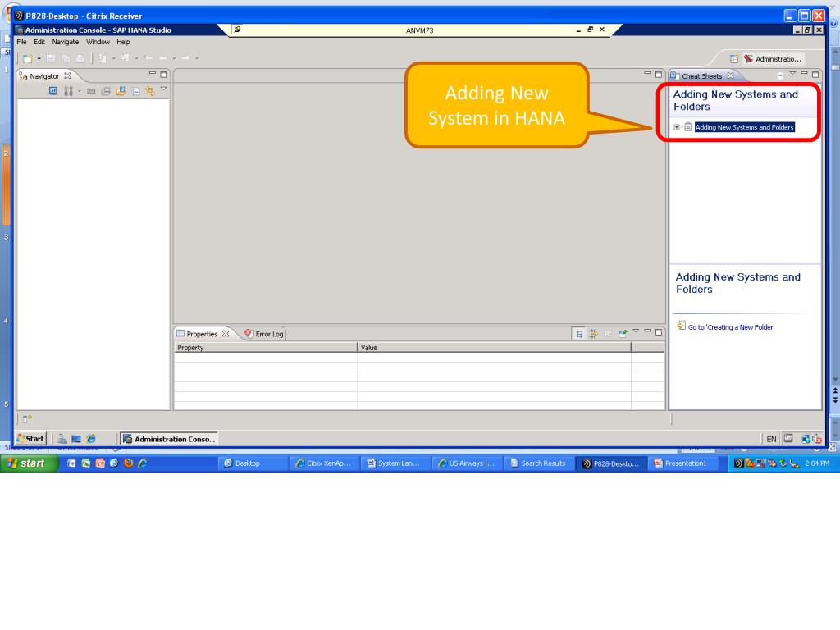
Task: Click Pin to Selection icon in Properties
Action: 623,334
